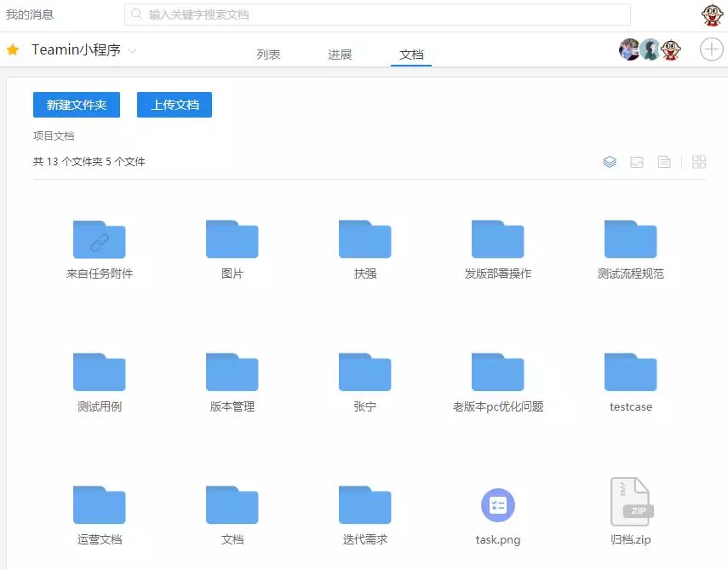The height and width of the screenshot is (570, 728).
Task: Filter by documents using file icon
Action: click(x=664, y=162)
